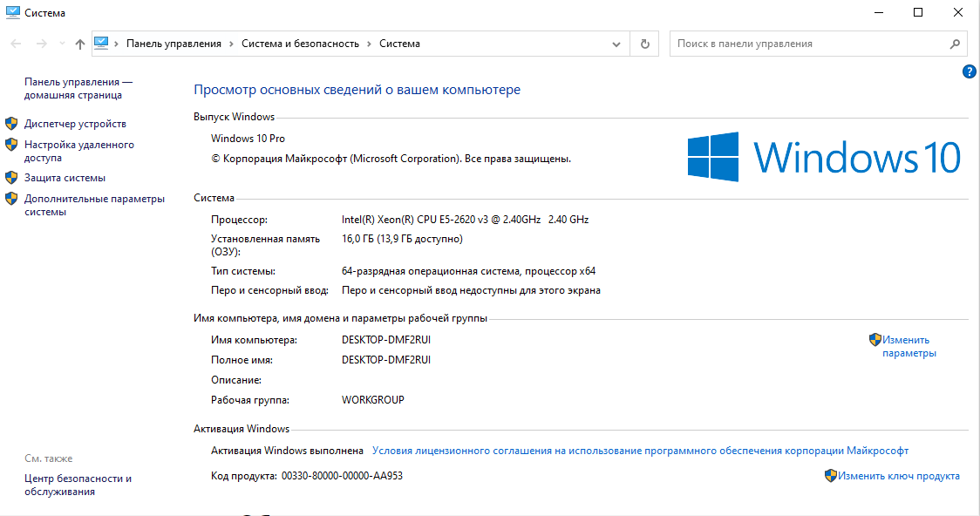This screenshot has height=516, width=980.
Task: Click shield icon beside Дополнительные параметры системы
Action: [x=11, y=199]
